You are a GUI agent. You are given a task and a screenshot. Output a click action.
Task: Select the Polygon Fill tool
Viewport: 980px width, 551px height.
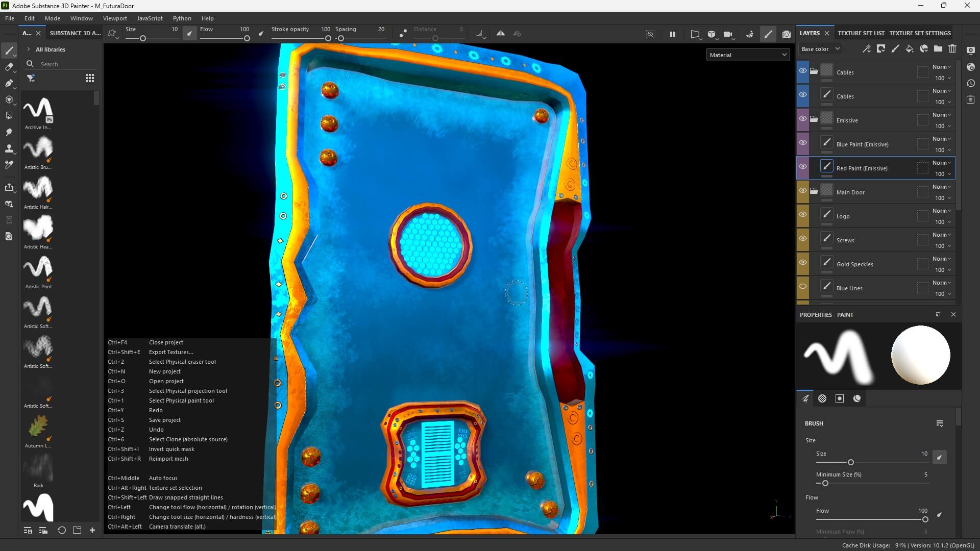9,116
